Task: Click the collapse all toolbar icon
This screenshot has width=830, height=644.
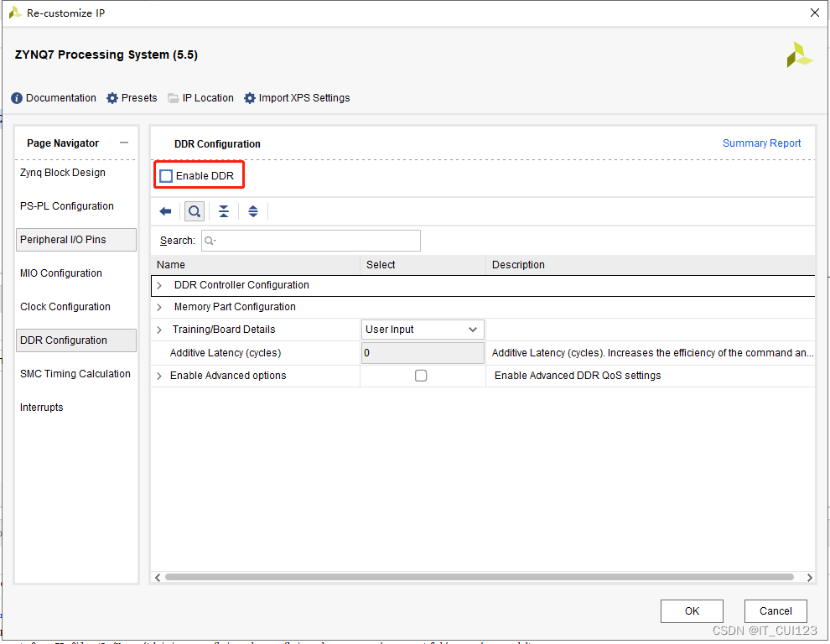Action: pyautogui.click(x=224, y=211)
